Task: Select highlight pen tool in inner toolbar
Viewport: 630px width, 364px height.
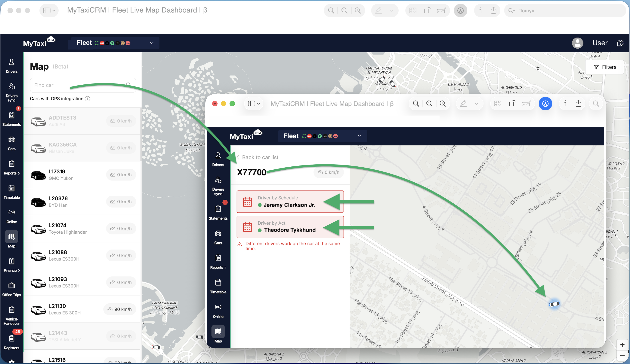Action: pyautogui.click(x=463, y=104)
